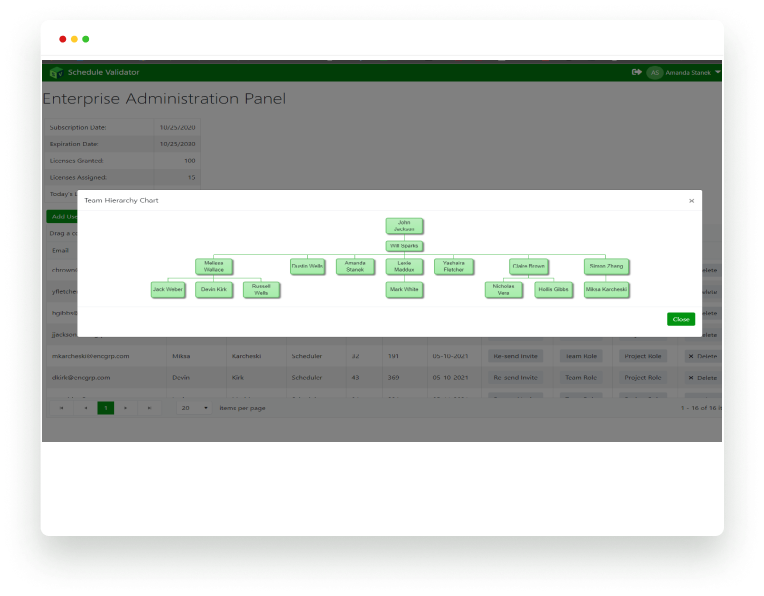Screen dimensions: 764x596
Task: Select the Mark White node
Action: coord(404,289)
